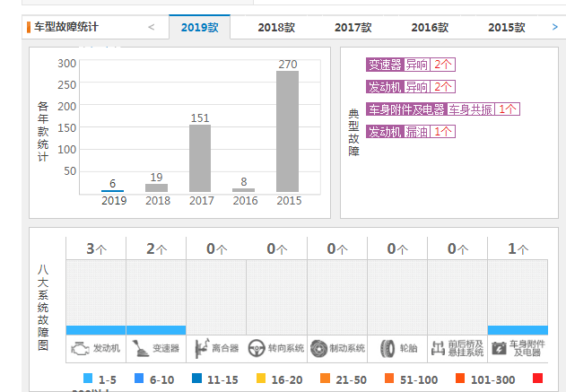Click the yellow 16-20 legend swatch
The image size is (566, 392).
pos(261,379)
